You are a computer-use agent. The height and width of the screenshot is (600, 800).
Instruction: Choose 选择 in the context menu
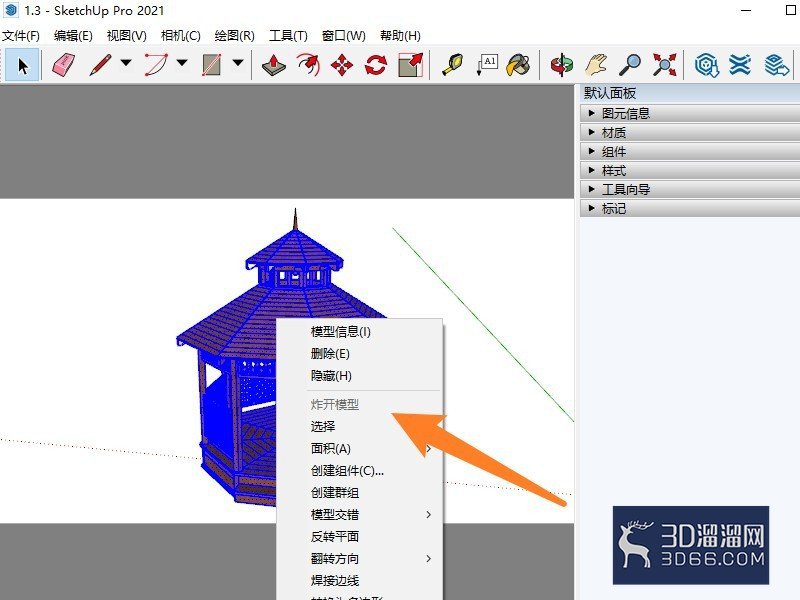point(360,426)
